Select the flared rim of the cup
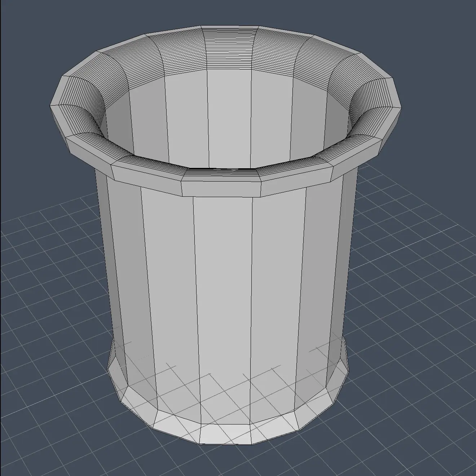Viewport: 476px width, 476px height. point(226,111)
